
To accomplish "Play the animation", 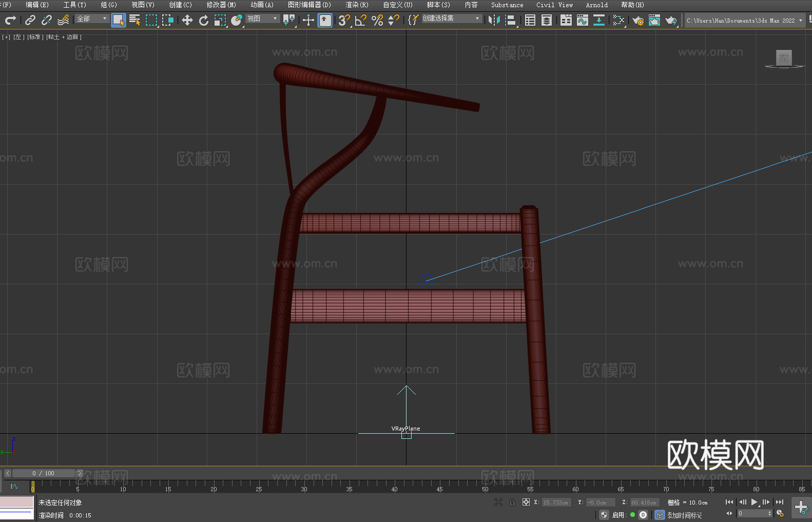I will click(754, 502).
